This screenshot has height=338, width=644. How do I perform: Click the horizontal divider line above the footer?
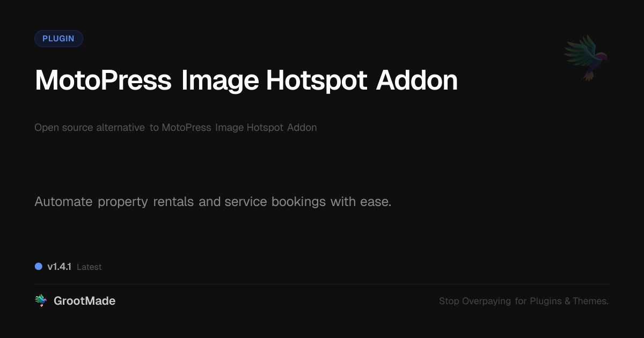tap(322, 284)
